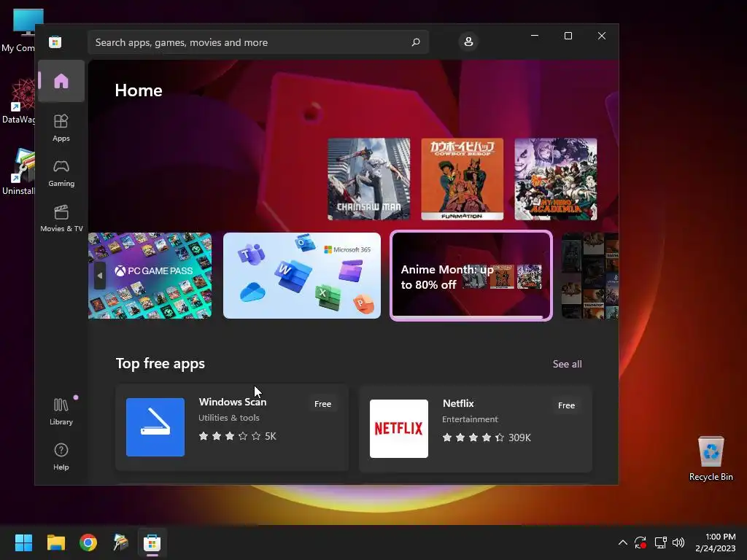The width and height of the screenshot is (747, 560).
Task: Open the Chainsaw Man poster
Action: [x=368, y=179]
